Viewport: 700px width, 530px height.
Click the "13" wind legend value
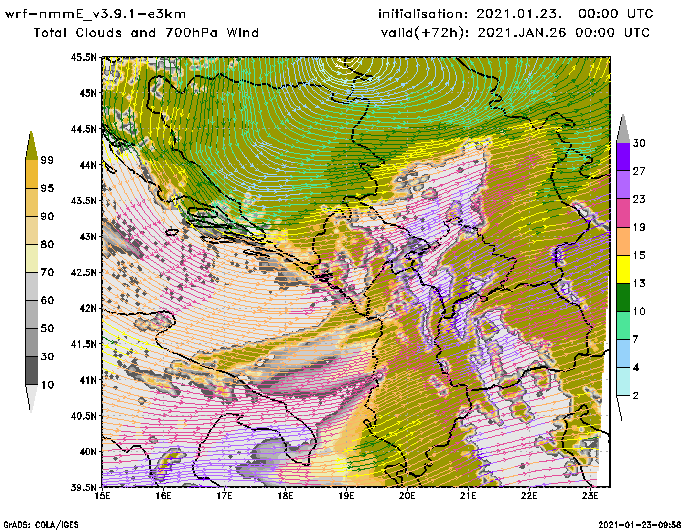click(x=639, y=284)
